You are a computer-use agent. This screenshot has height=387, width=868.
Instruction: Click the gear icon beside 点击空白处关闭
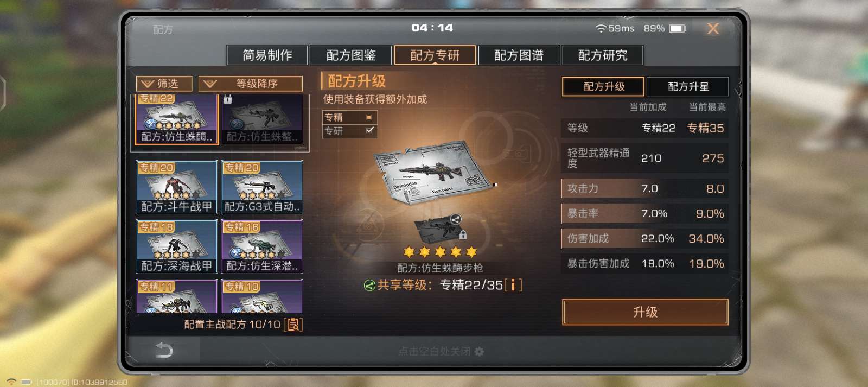(479, 352)
